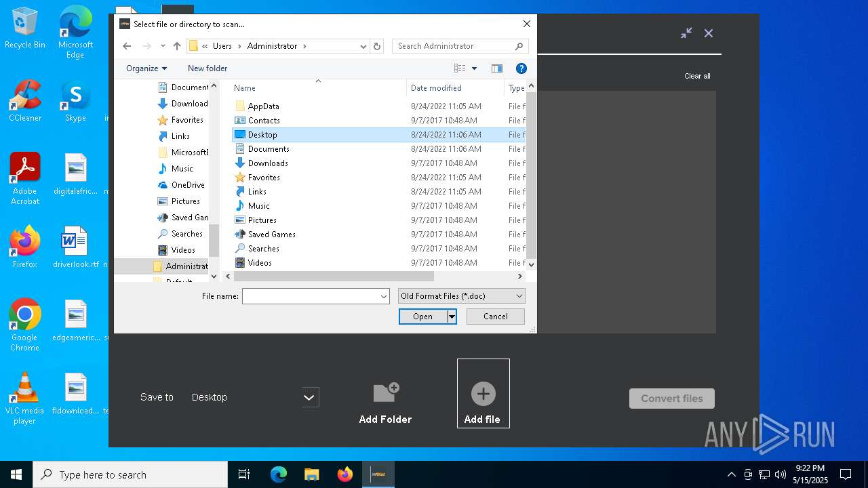Click Administrator in the address path
Viewport: 868px width, 488px height.
tap(273, 46)
